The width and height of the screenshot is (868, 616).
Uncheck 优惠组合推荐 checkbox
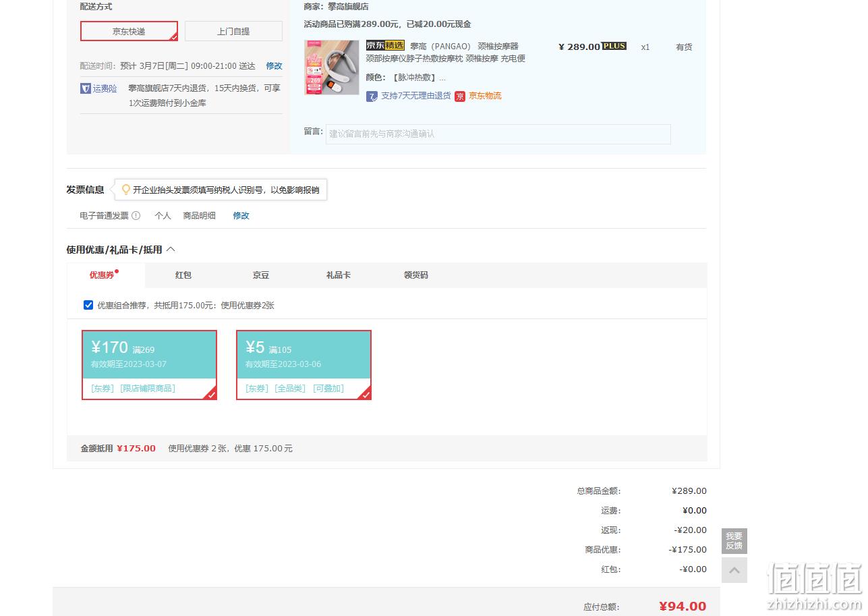click(x=88, y=305)
